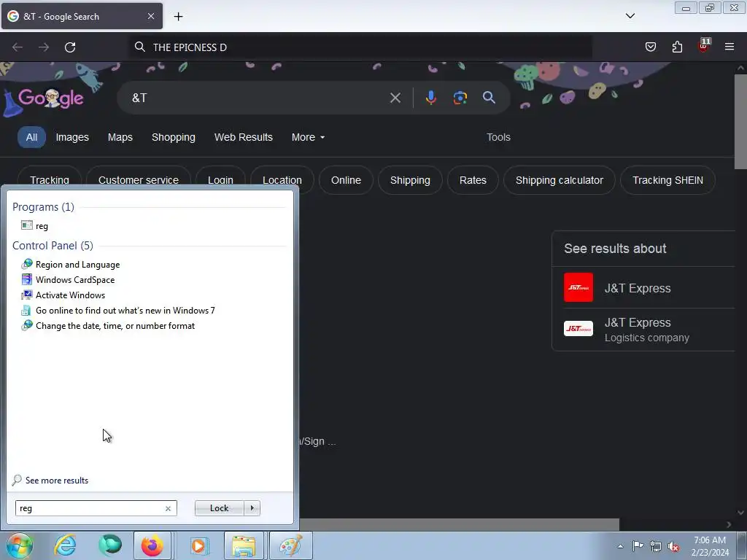
Task: List all tabs with the chevron
Action: (x=630, y=16)
